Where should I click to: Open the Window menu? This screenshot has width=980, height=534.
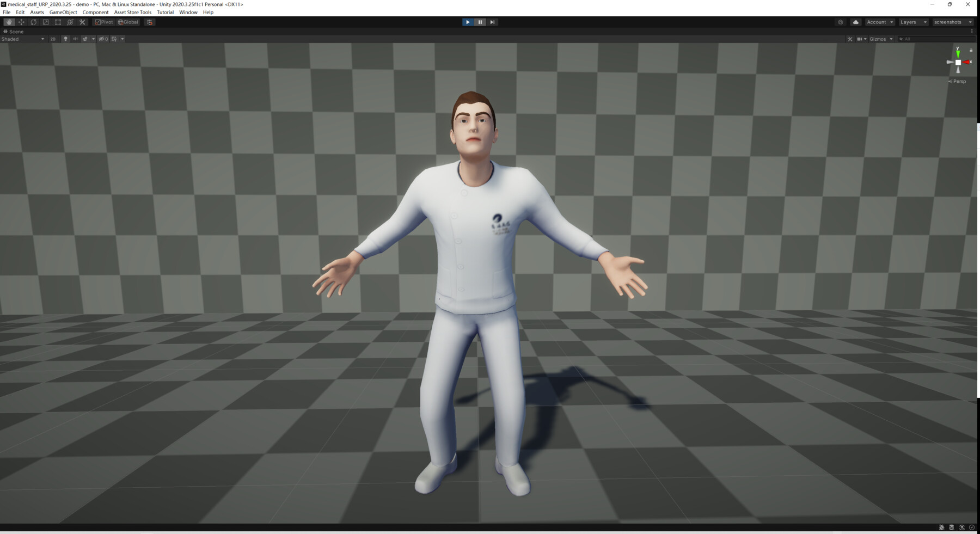coord(188,12)
